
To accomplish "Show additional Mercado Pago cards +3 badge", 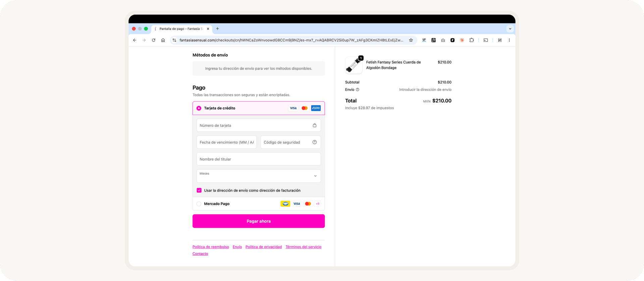I will tap(318, 204).
